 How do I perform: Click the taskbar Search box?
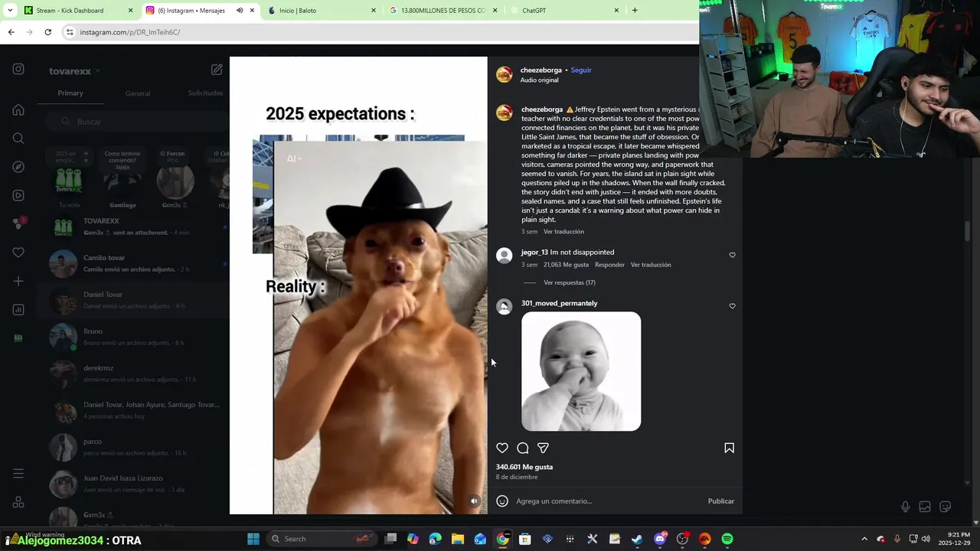324,539
